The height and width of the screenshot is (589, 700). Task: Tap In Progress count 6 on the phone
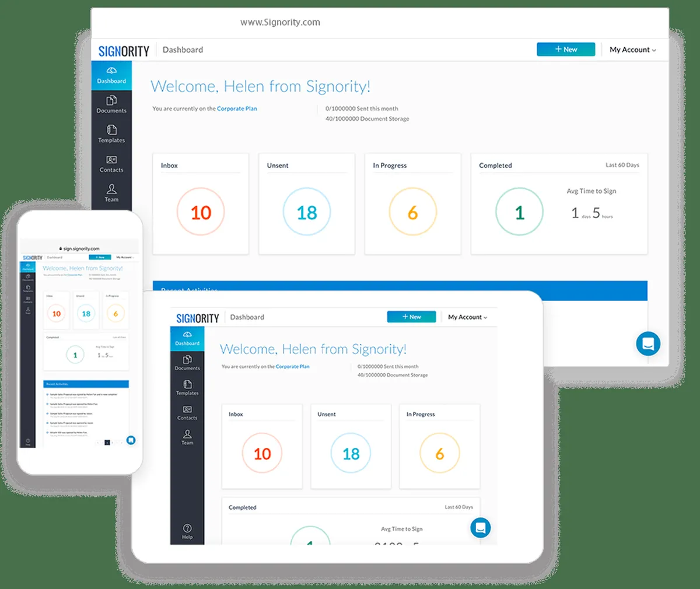116,314
